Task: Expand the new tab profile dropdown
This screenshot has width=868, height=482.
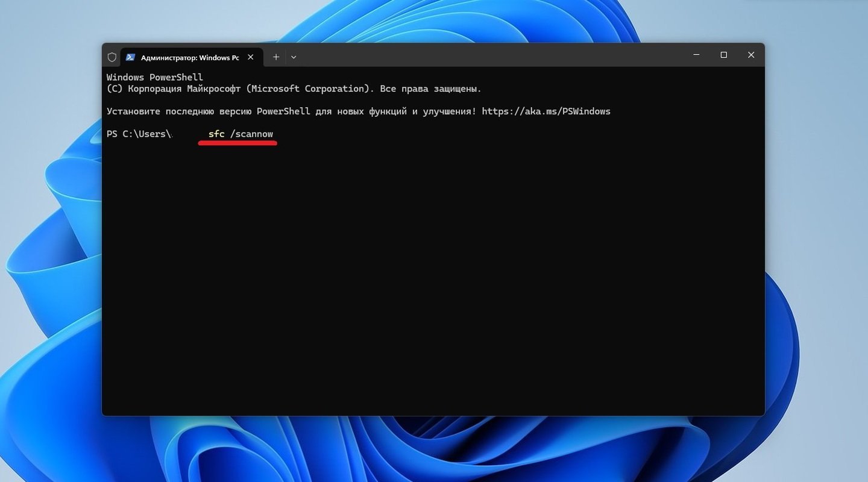Action: 294,57
